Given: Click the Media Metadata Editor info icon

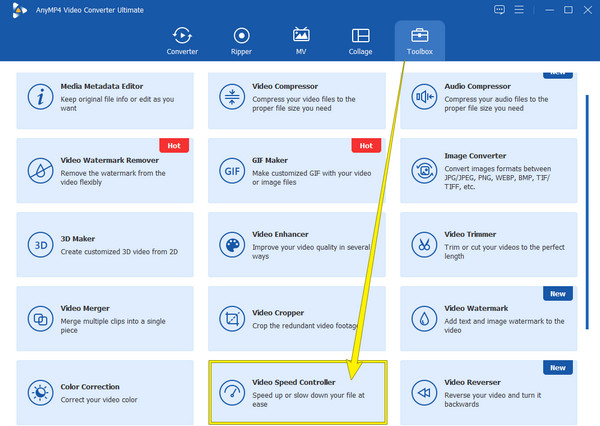Looking at the screenshot, I should pos(41,97).
